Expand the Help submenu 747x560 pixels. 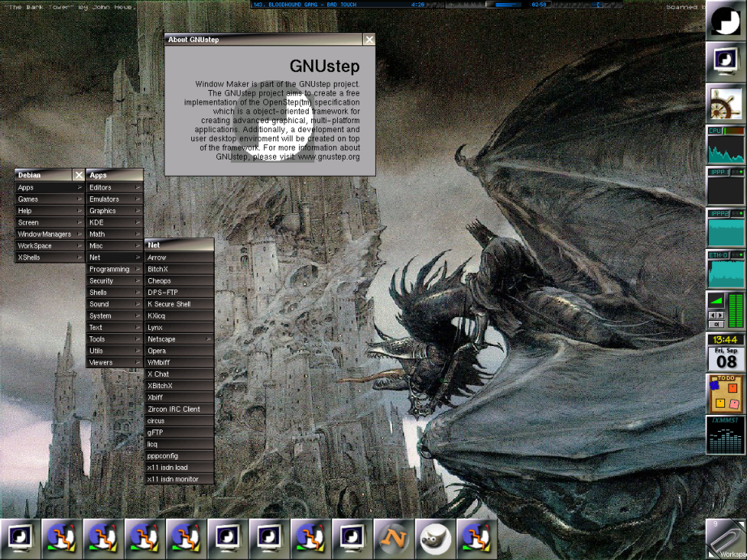click(49, 211)
